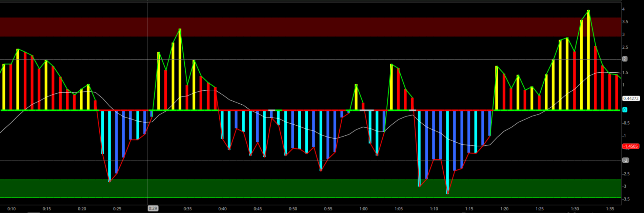Click the red -1.4505 value tag
Viewport: 644px width, 213px height.
pyautogui.click(x=630, y=146)
